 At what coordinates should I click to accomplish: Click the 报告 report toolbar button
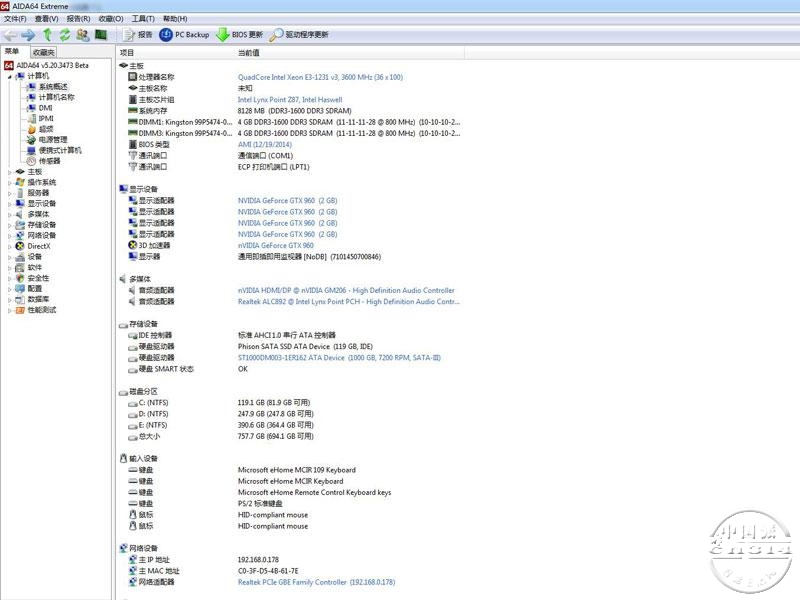pyautogui.click(x=138, y=35)
